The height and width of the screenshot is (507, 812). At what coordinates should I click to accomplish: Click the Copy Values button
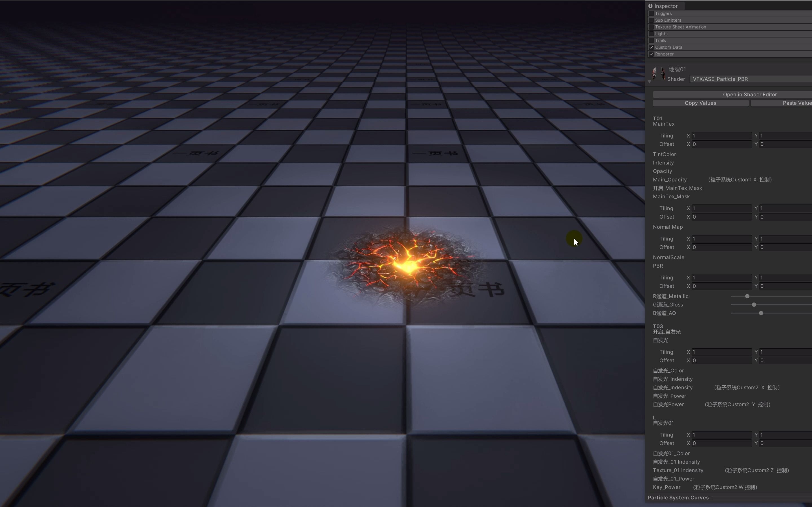pyautogui.click(x=701, y=103)
